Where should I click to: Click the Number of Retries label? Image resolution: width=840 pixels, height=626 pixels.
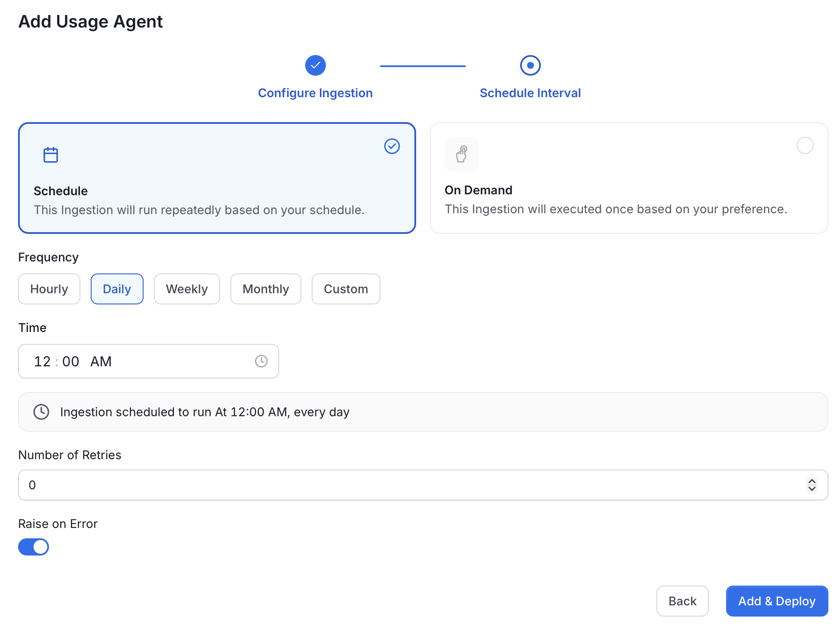(x=70, y=455)
